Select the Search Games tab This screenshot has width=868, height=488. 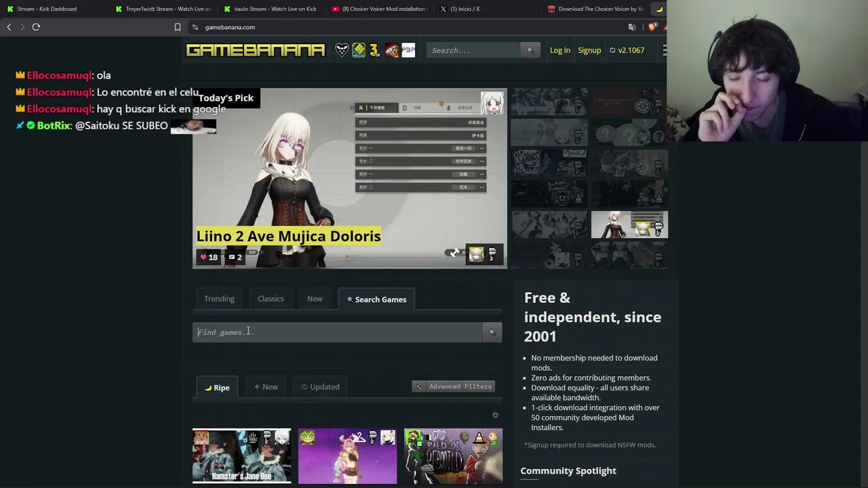pyautogui.click(x=377, y=300)
